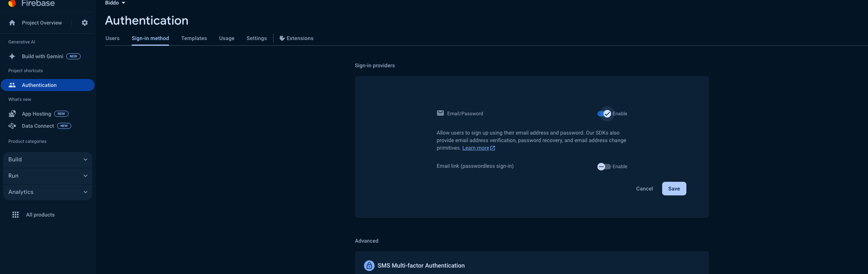The height and width of the screenshot is (274, 868).
Task: Open the Biddo project dropdown
Action: pyautogui.click(x=115, y=3)
